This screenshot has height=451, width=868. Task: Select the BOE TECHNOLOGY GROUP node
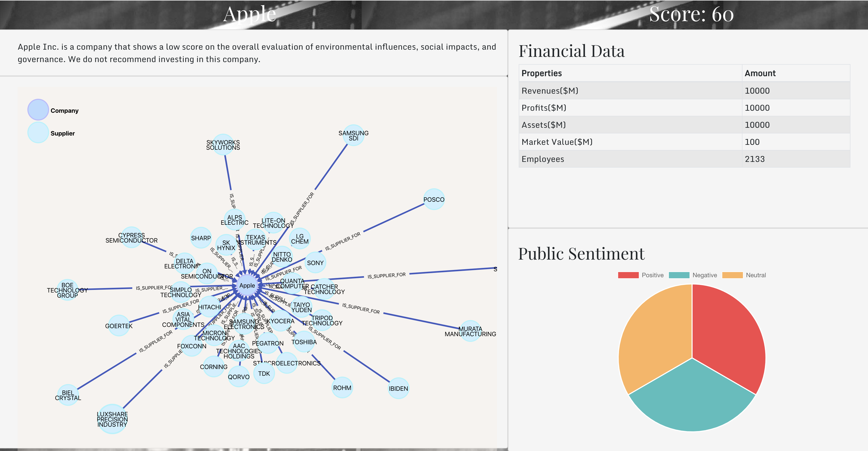coord(67,290)
